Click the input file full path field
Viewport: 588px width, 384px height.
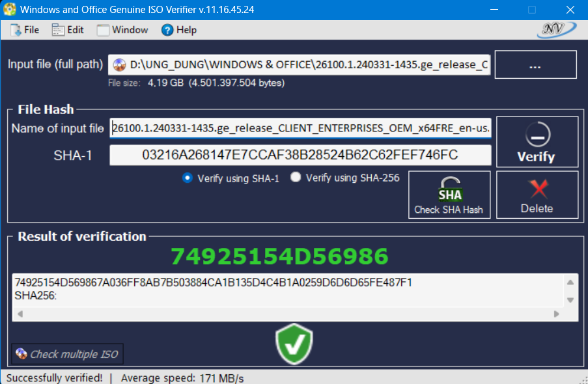[300, 64]
